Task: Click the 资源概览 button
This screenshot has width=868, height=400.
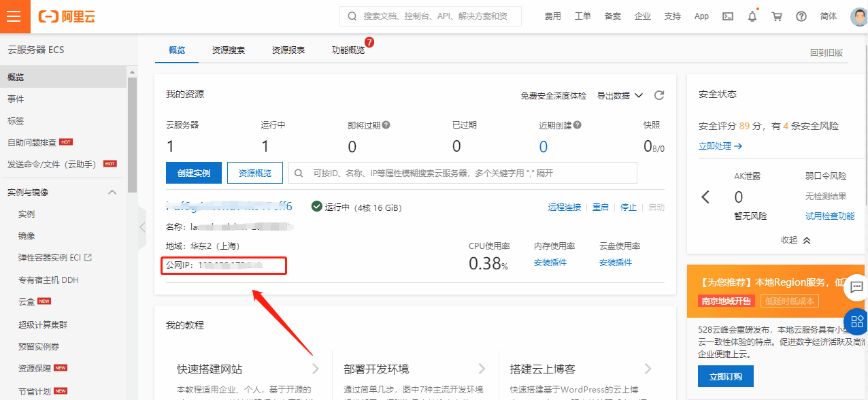Action: tap(255, 173)
